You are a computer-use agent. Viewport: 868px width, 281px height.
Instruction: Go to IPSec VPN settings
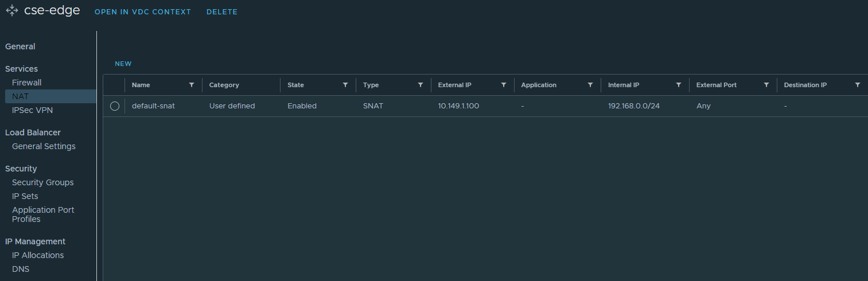(x=32, y=110)
